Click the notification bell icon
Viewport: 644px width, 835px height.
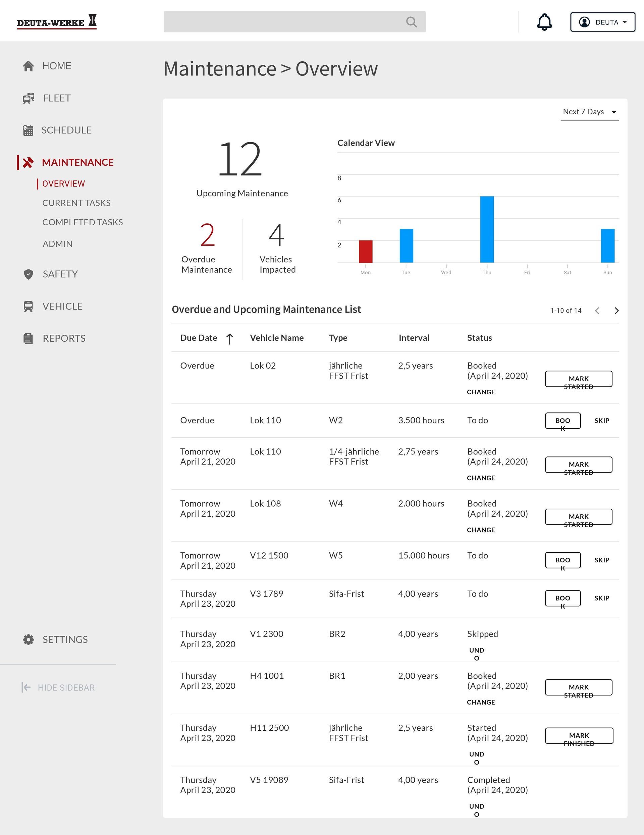544,22
